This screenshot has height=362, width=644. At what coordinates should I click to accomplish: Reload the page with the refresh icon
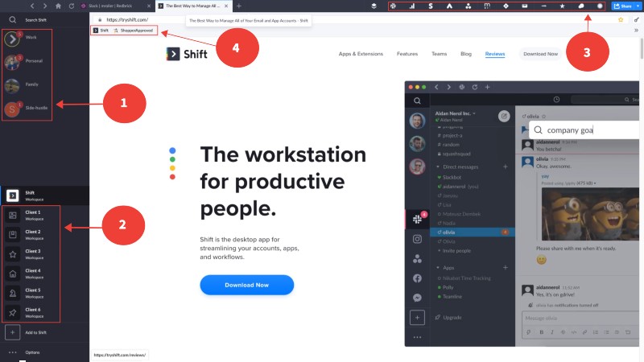coord(72,6)
